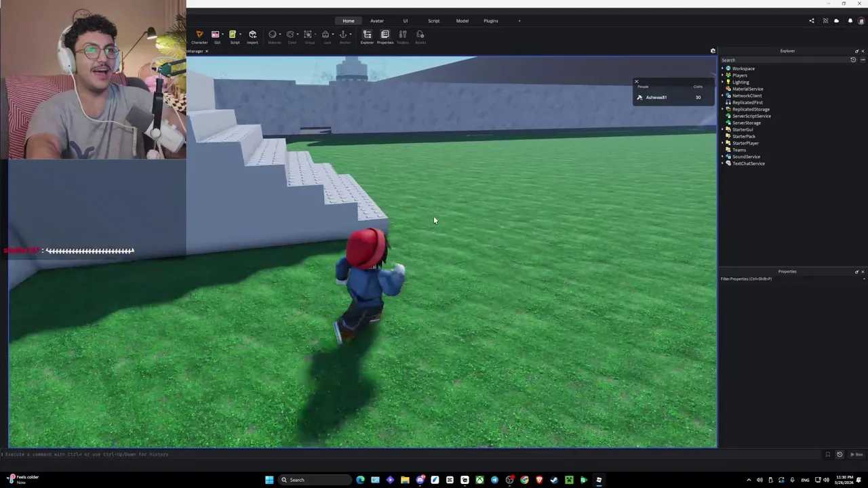The width and height of the screenshot is (868, 488).
Task: Open the Material dropdown arrow
Action: point(280,35)
